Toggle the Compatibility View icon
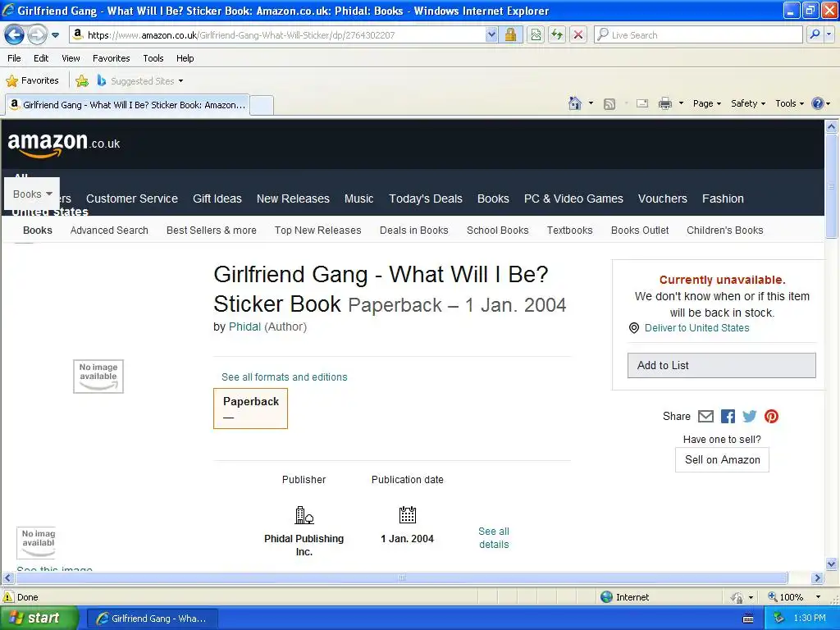This screenshot has height=630, width=840. point(536,34)
